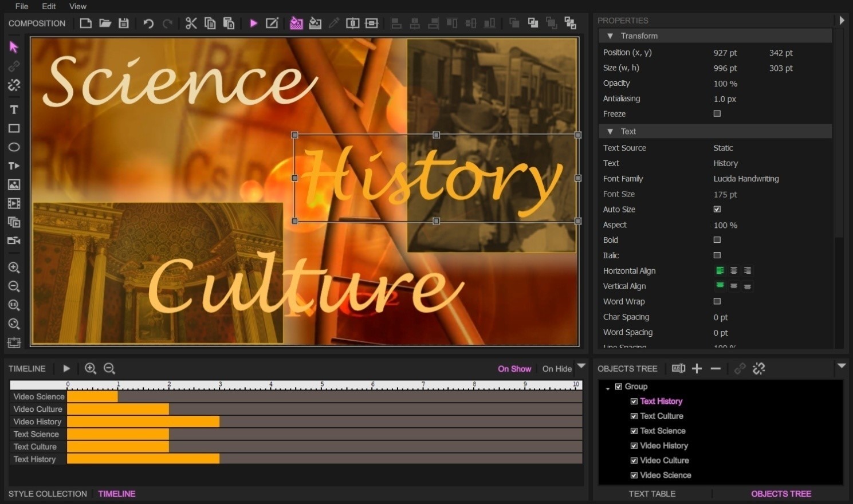Open the Objects Tree panel options arrow
The height and width of the screenshot is (504, 853).
842,365
